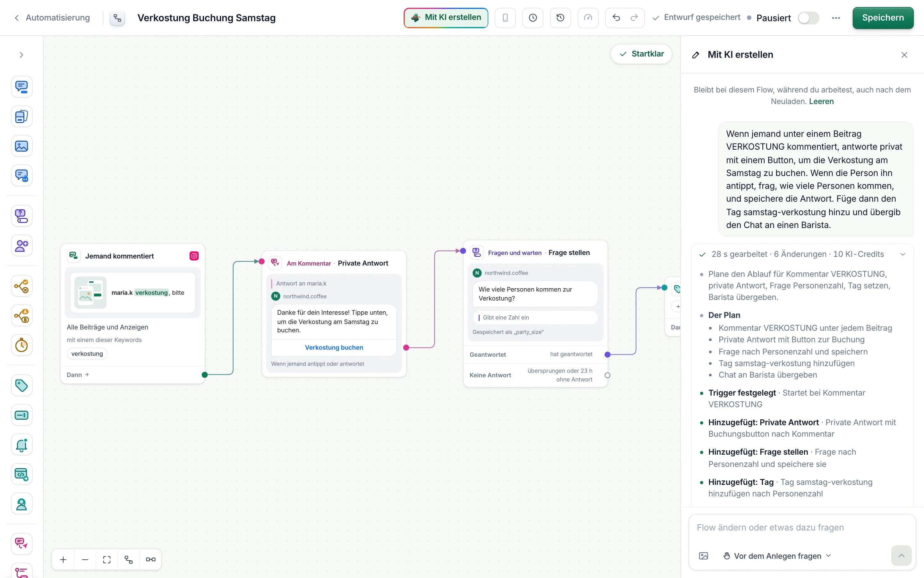The height and width of the screenshot is (578, 924).
Task: Add the human handover block from sidebar
Action: coord(21,504)
